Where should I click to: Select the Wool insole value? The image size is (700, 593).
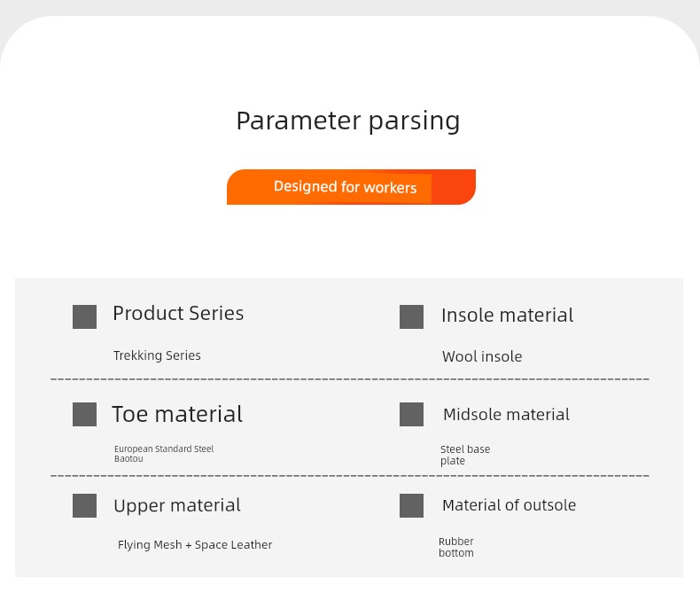(x=482, y=356)
